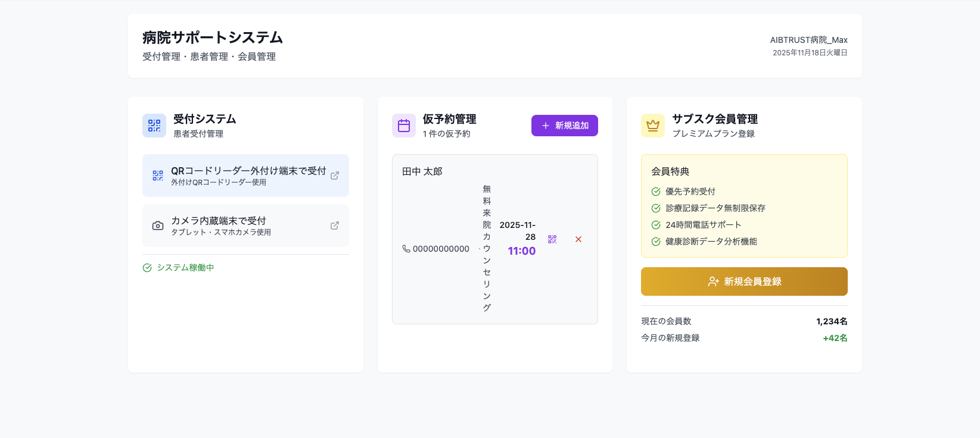Delete 田中 太郎 reservation with red X
This screenshot has width=980, height=438.
click(578, 239)
